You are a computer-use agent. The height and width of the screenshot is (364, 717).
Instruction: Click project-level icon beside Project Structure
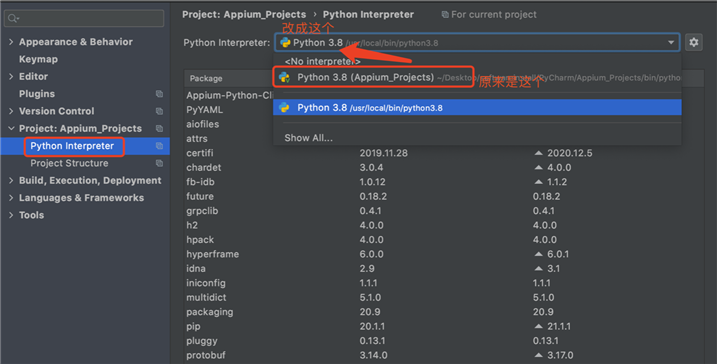tap(159, 163)
